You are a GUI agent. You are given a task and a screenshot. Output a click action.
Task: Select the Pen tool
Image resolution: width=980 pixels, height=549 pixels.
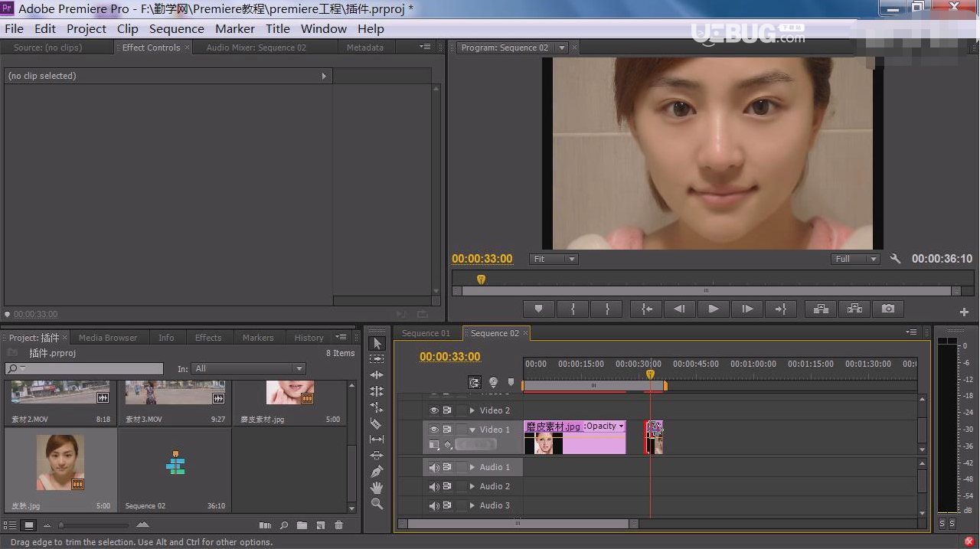click(377, 472)
